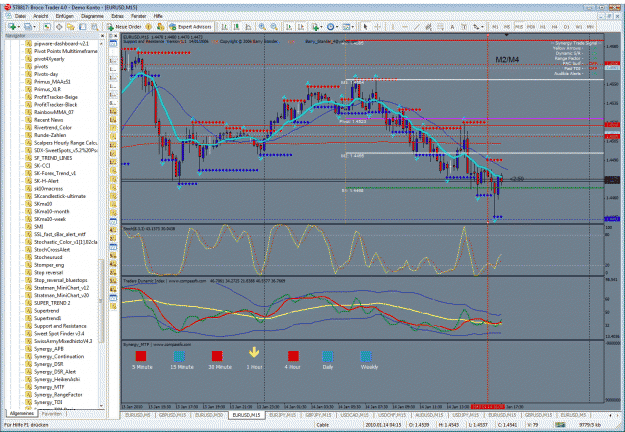Viewport: 625px width, 432px height.
Task: Expand the arrows tool dropdown
Action: [482, 27]
